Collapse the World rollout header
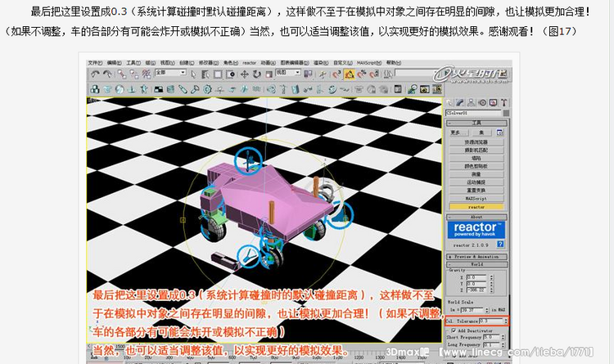Viewport: 614px width, 364px height. (x=476, y=264)
